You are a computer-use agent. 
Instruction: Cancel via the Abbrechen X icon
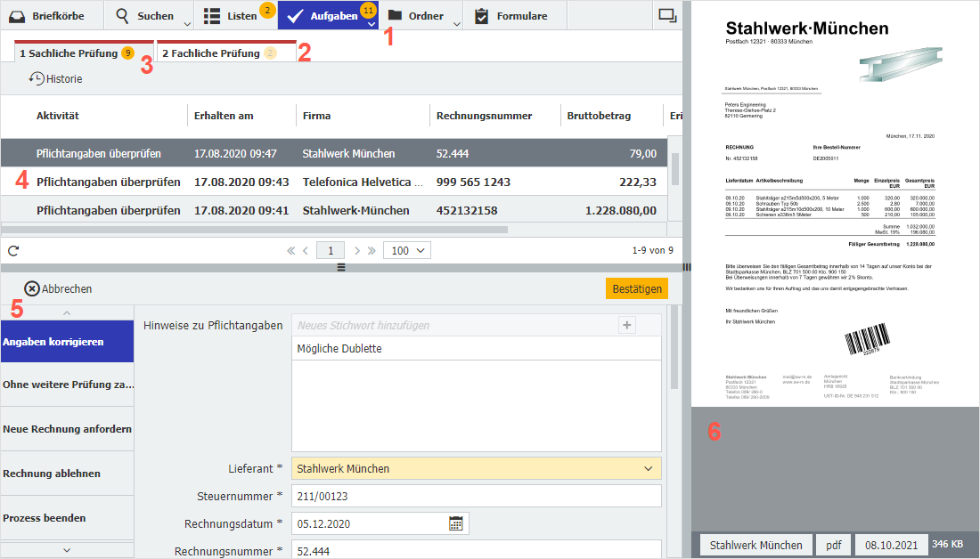pyautogui.click(x=30, y=288)
